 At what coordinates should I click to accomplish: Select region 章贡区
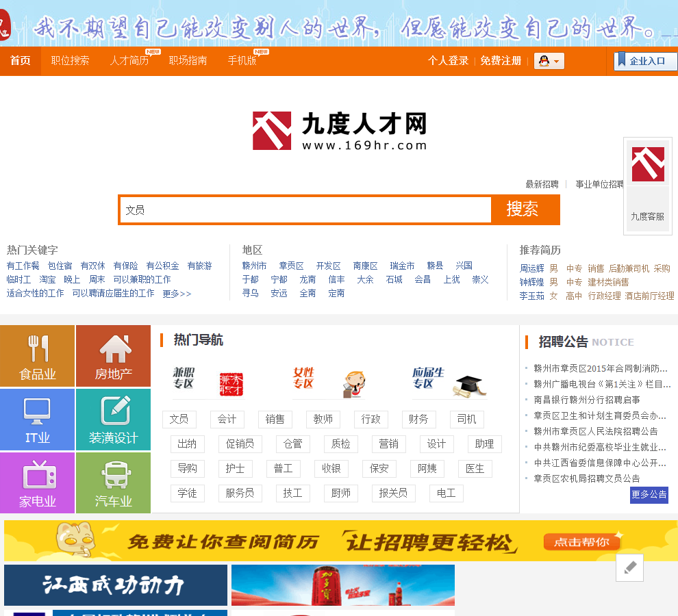pyautogui.click(x=292, y=266)
